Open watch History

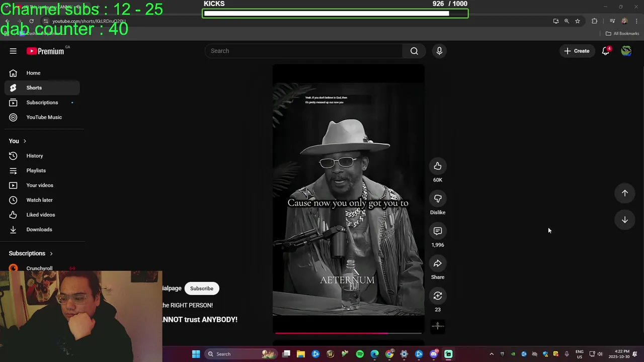click(42, 156)
